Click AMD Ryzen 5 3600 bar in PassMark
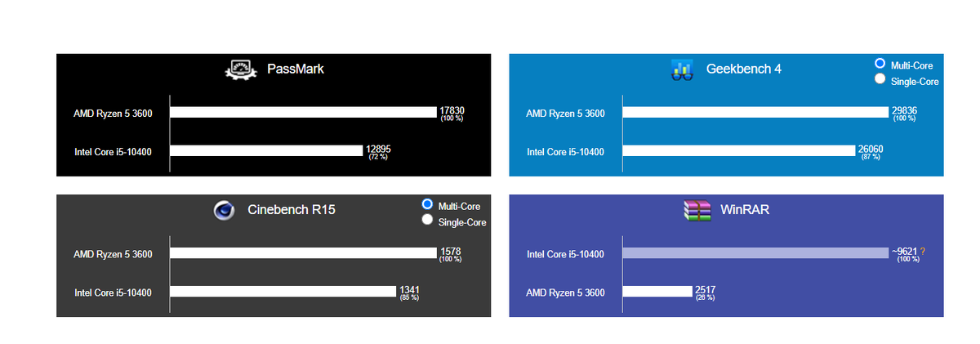 [x=304, y=113]
